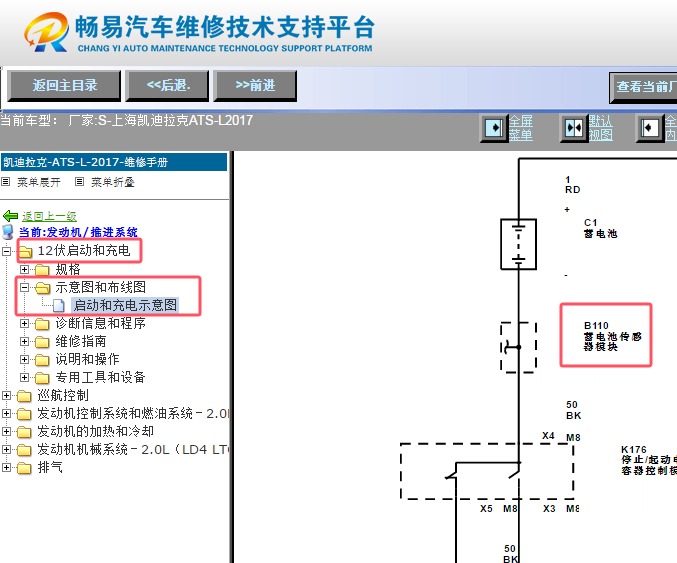This screenshot has height=563, width=677.
Task: Expand 发动机控制系统和燃油系统 node
Action: coord(6,413)
